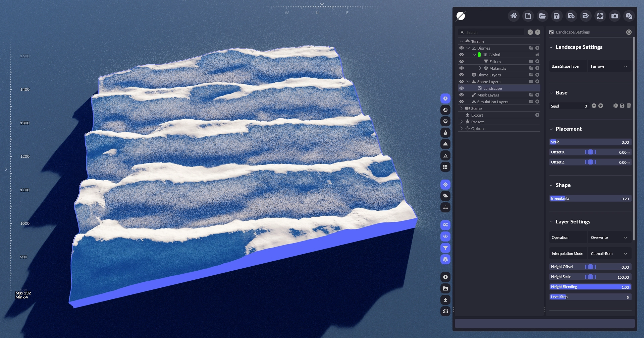The image size is (644, 338).
Task: Select Biome Layers in the tree
Action: pos(489,75)
